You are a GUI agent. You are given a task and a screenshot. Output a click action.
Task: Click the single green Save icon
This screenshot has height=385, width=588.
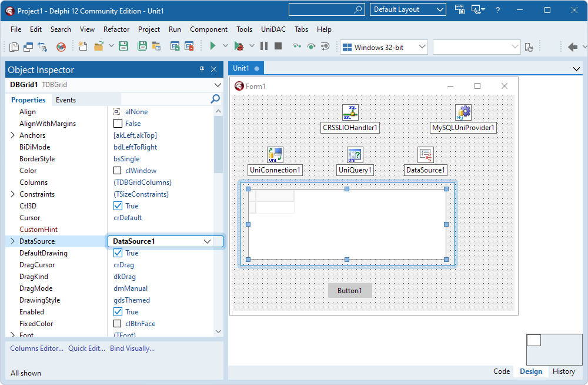click(123, 46)
